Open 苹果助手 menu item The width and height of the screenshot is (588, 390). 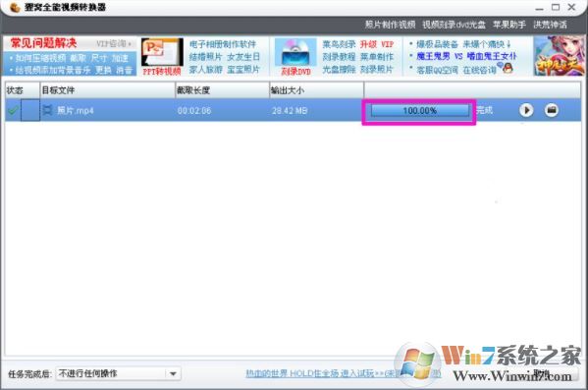point(509,25)
